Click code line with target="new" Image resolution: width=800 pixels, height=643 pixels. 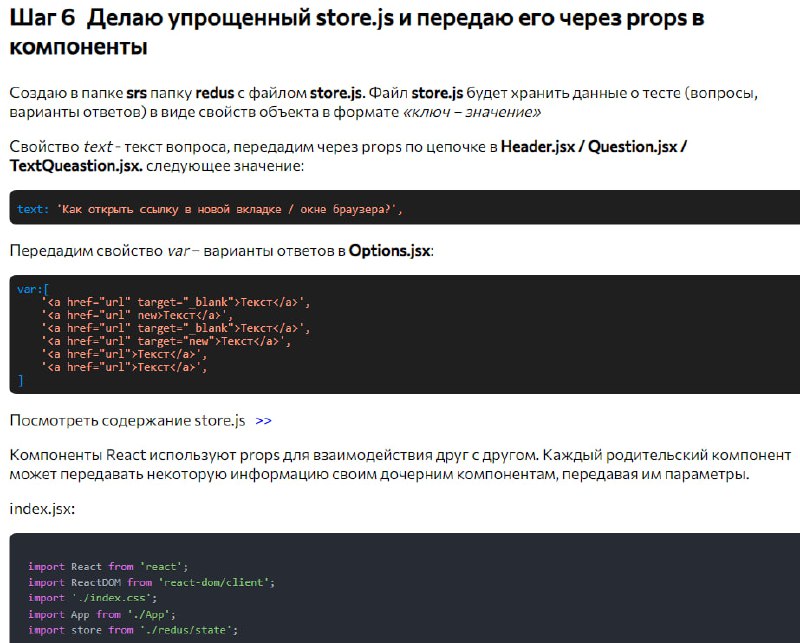click(166, 341)
